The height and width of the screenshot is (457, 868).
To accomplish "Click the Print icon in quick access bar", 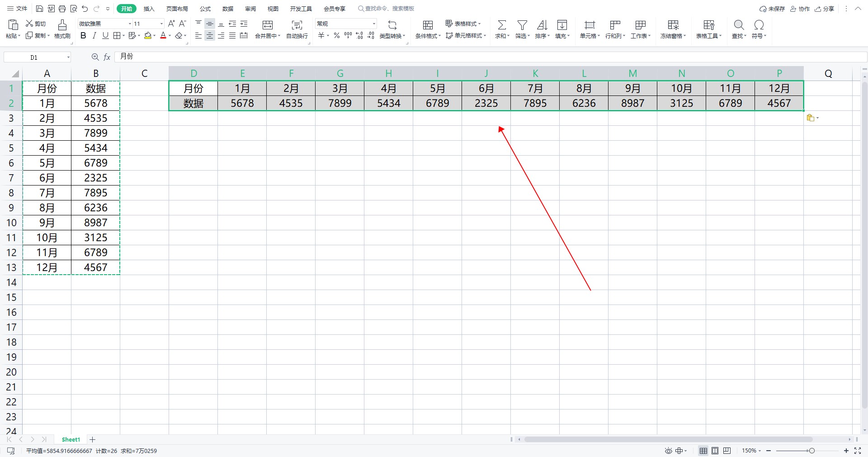I will [62, 9].
